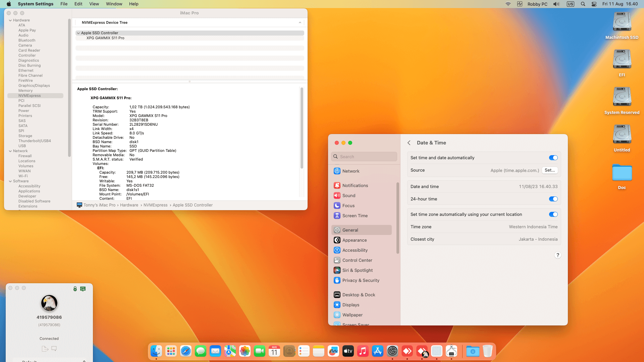Image resolution: width=644 pixels, height=362 pixels.
Task: Click the Wi-Fi status icon in menu bar
Action: 508,4
